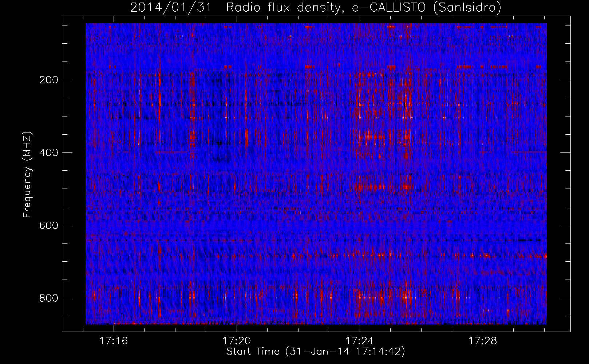The image size is (589, 364).
Task: Click the 17:16 time tick label
Action: [x=114, y=341]
